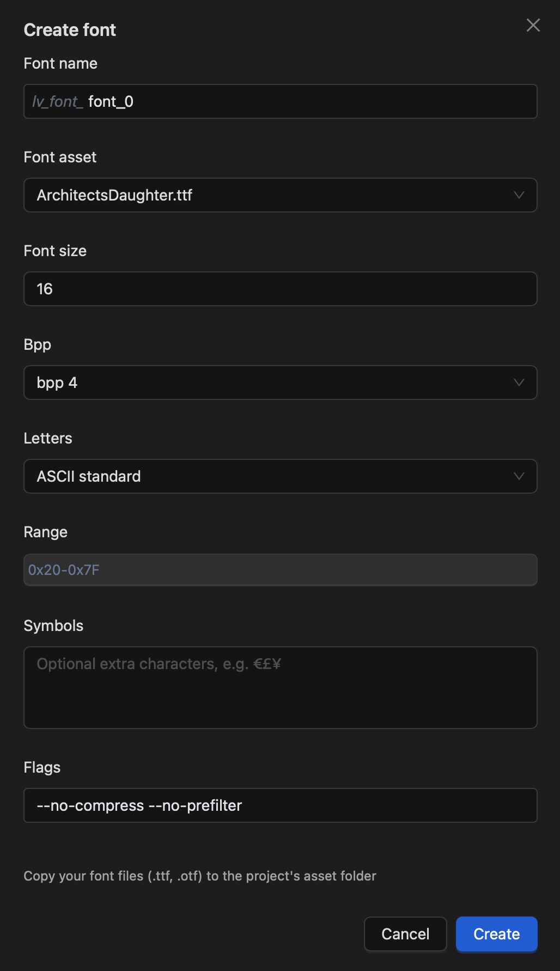Open the Font asset dropdown

point(280,195)
